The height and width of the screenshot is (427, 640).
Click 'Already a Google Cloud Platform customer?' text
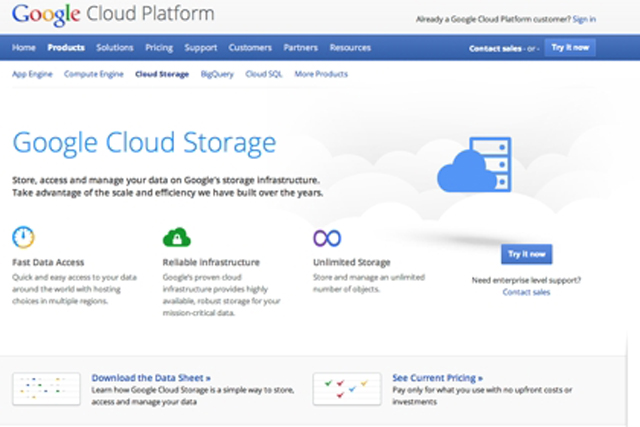point(493,19)
